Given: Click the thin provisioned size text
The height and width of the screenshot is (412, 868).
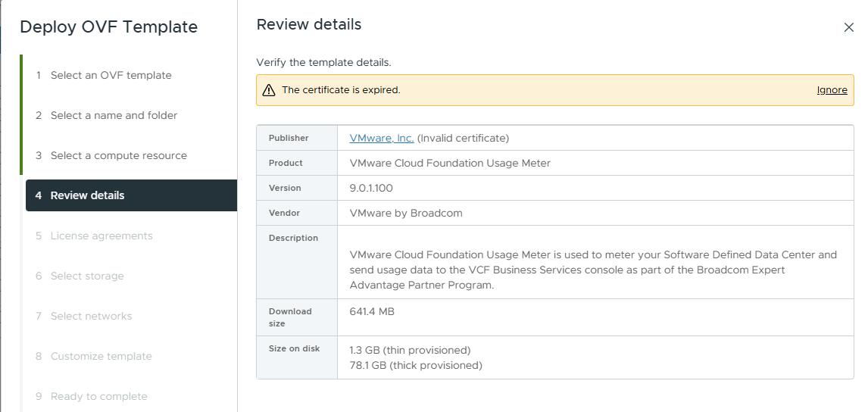Looking at the screenshot, I should point(410,350).
